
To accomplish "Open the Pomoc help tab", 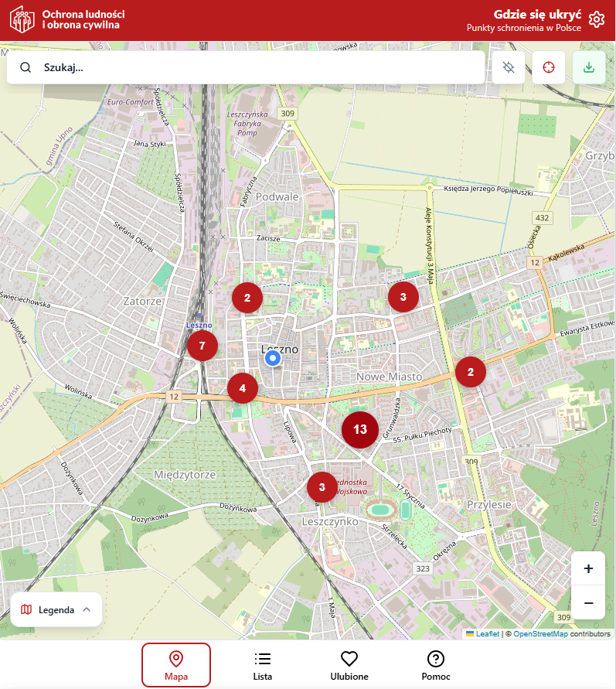I will coord(436,665).
